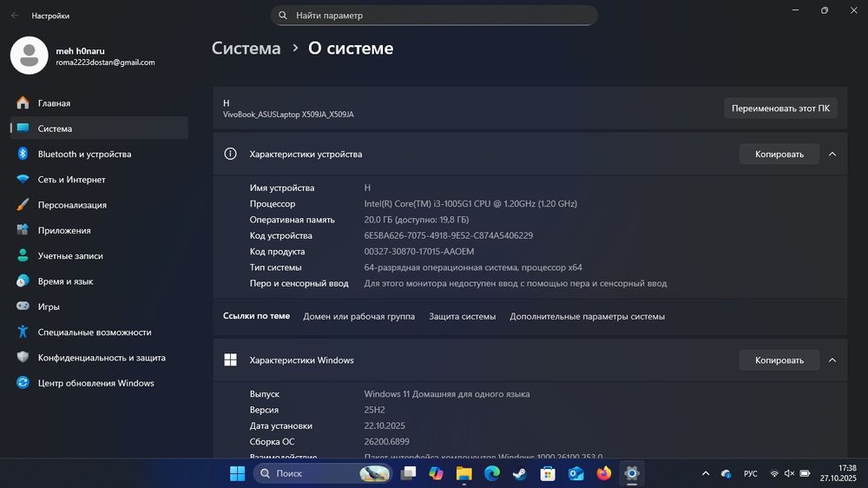
Task: Click the Сборка ОС value 26200.6899
Action: coord(386,441)
